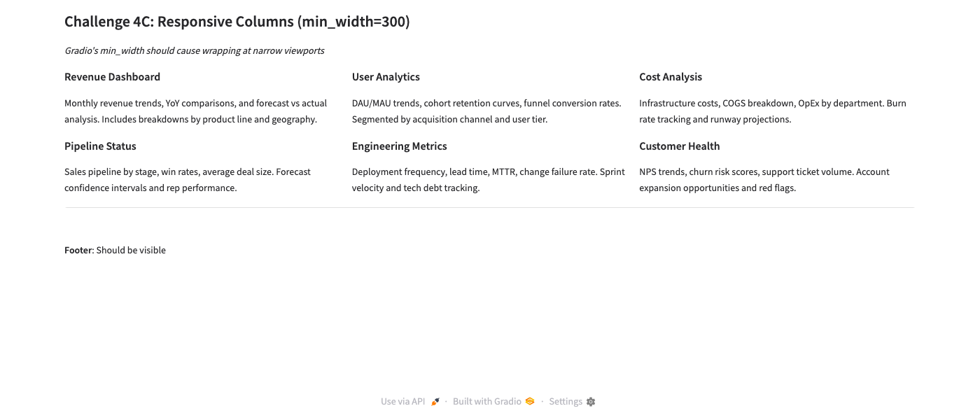Click the Footer Should be visible text
This screenshot has width=980, height=420.
pyautogui.click(x=115, y=251)
